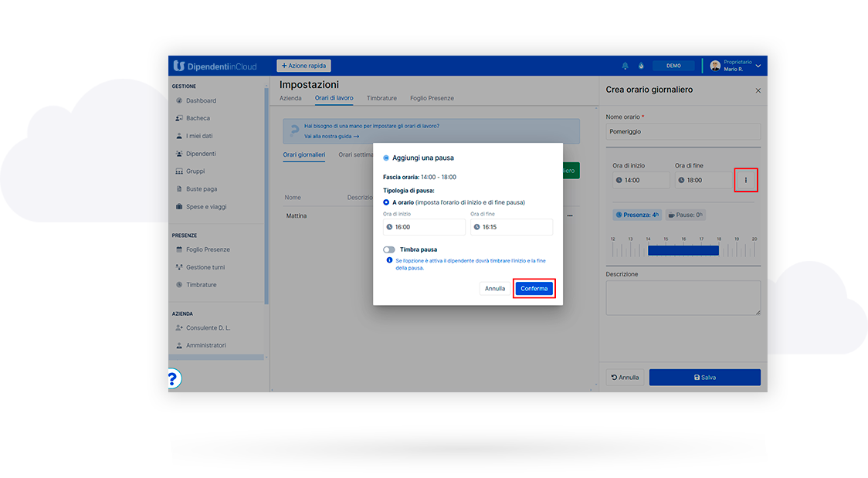Click the help question mark bubble

click(173, 379)
